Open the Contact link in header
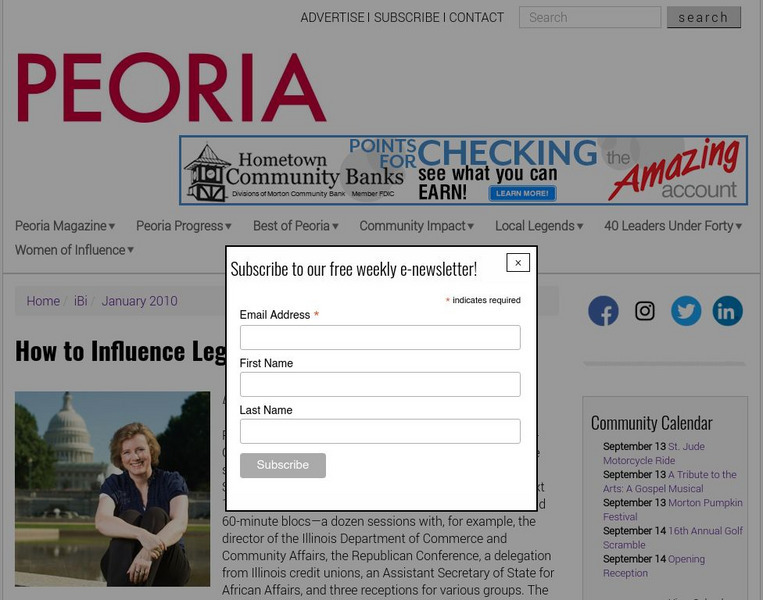The width and height of the screenshot is (763, 600). point(476,18)
